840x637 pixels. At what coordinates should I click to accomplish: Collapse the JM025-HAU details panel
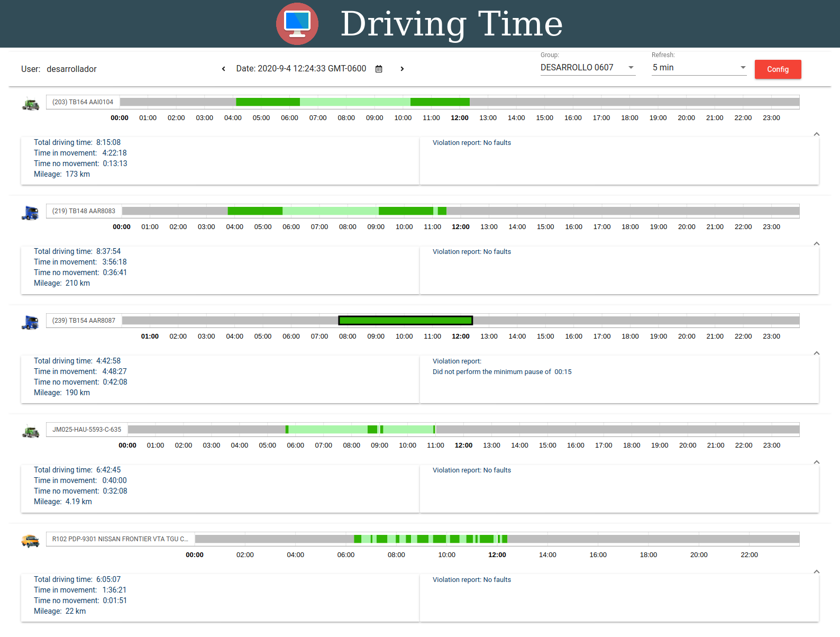[817, 462]
